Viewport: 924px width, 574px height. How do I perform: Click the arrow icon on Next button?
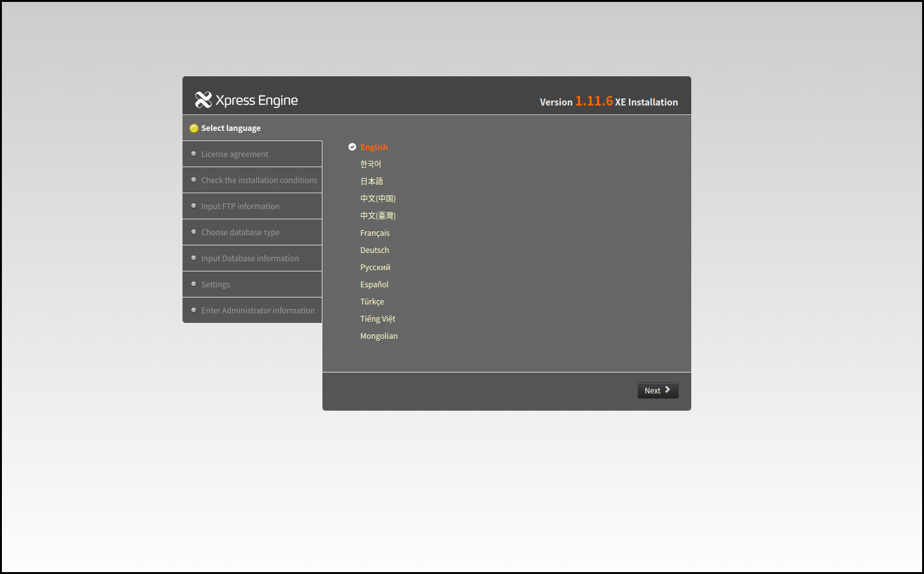668,390
